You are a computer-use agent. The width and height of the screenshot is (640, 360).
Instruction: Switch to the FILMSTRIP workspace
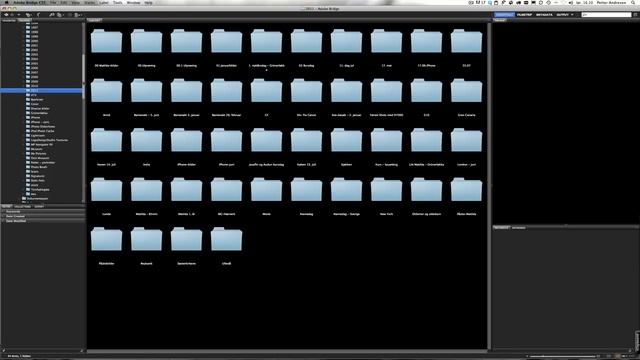pyautogui.click(x=524, y=15)
